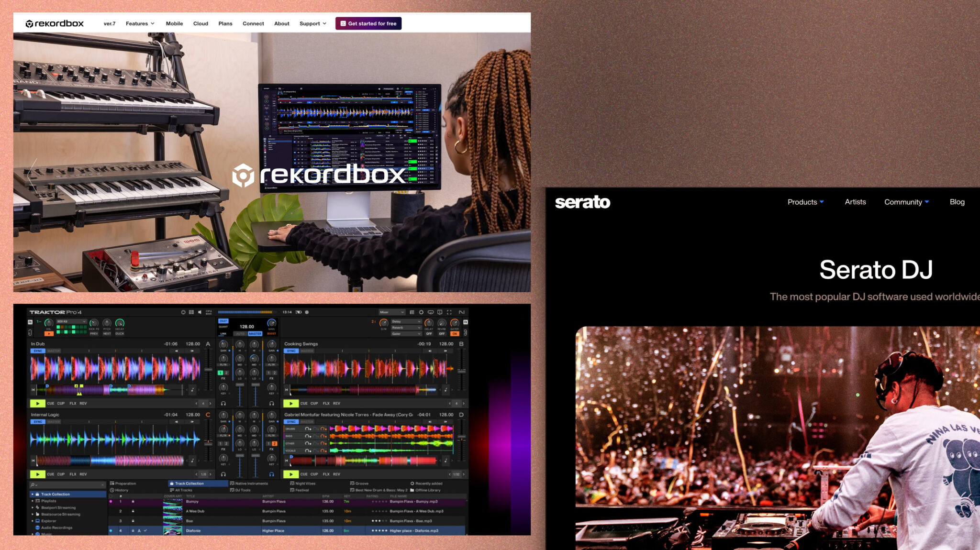Toggle the GATER ON effect button
The image size is (980, 550).
[455, 334]
